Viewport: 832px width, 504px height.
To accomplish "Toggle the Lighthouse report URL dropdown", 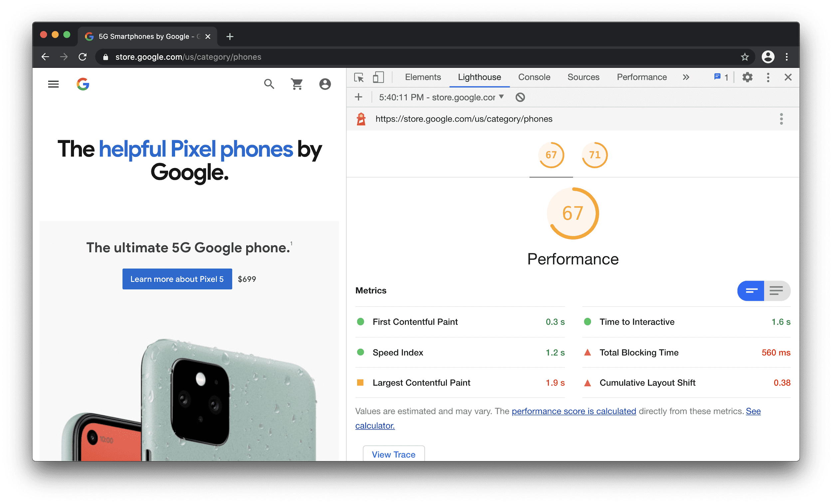I will click(503, 97).
